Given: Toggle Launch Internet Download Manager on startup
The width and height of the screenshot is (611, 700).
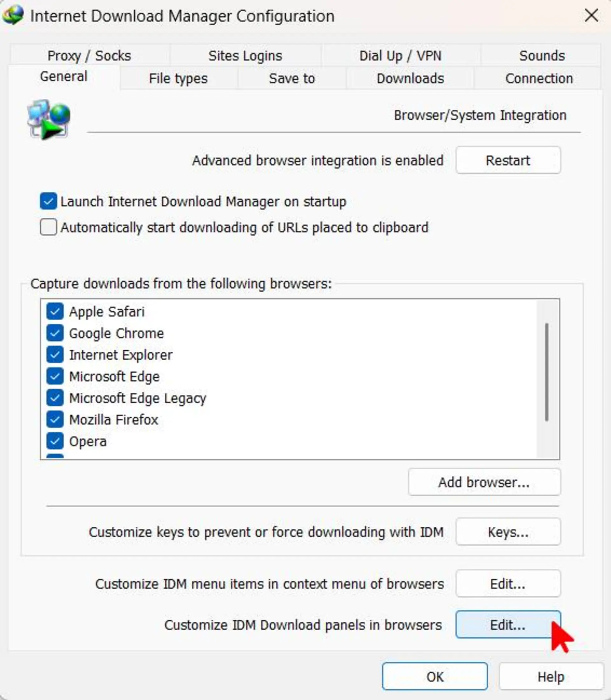Looking at the screenshot, I should pos(48,201).
